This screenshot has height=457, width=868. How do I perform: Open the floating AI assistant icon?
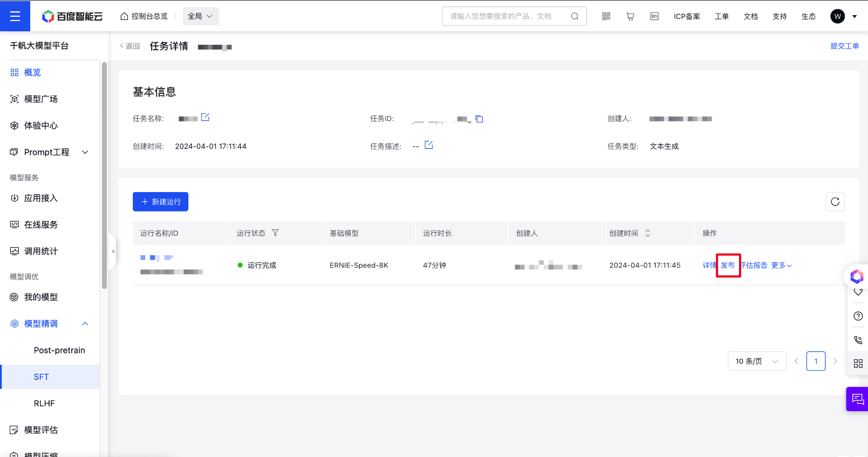point(857,277)
